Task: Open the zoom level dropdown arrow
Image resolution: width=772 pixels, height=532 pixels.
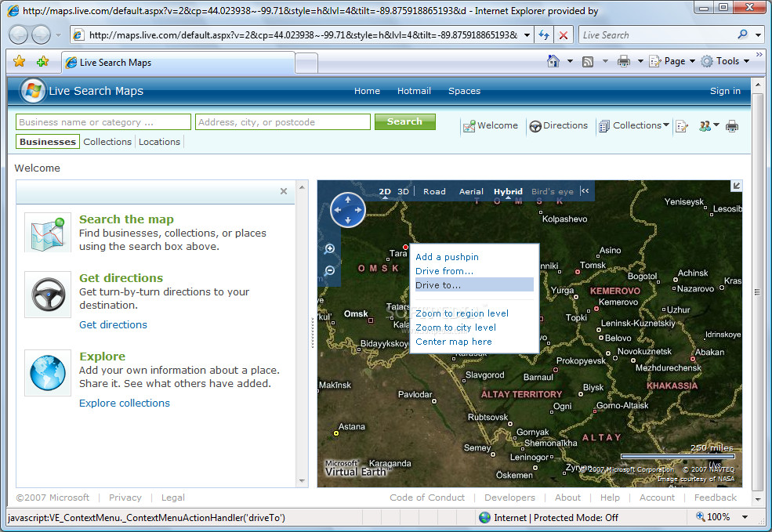Action: tap(745, 517)
